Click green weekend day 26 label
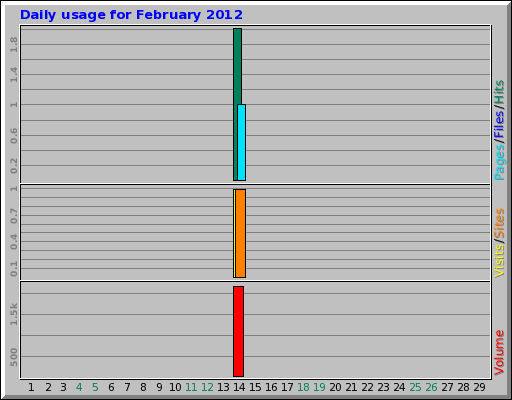The image size is (512, 400). pos(431,387)
